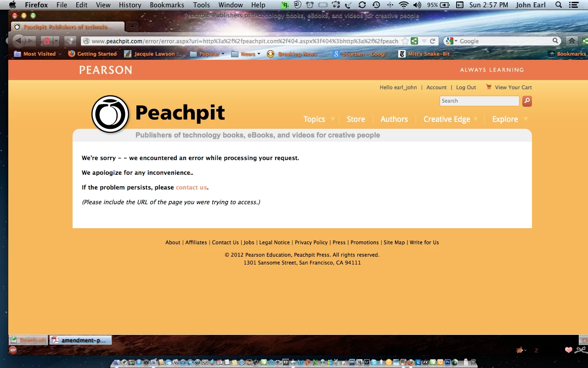The height and width of the screenshot is (368, 588).
Task: Click the Firefox back arrow button
Action: pos(19,41)
